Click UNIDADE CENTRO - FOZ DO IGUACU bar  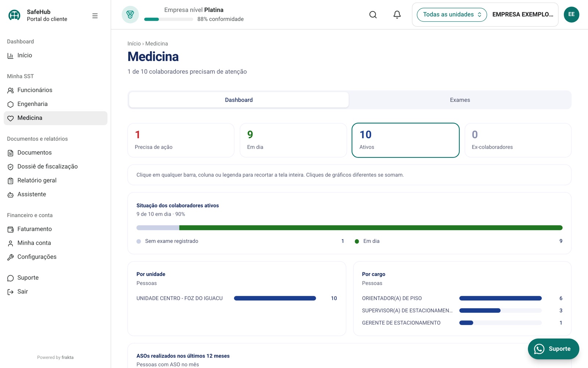pyautogui.click(x=275, y=298)
